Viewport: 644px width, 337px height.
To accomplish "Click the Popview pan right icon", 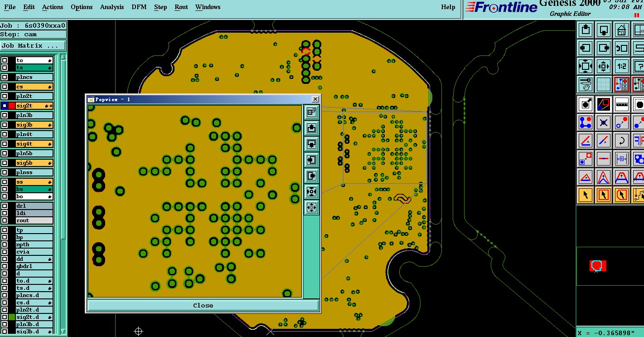I will (x=311, y=176).
